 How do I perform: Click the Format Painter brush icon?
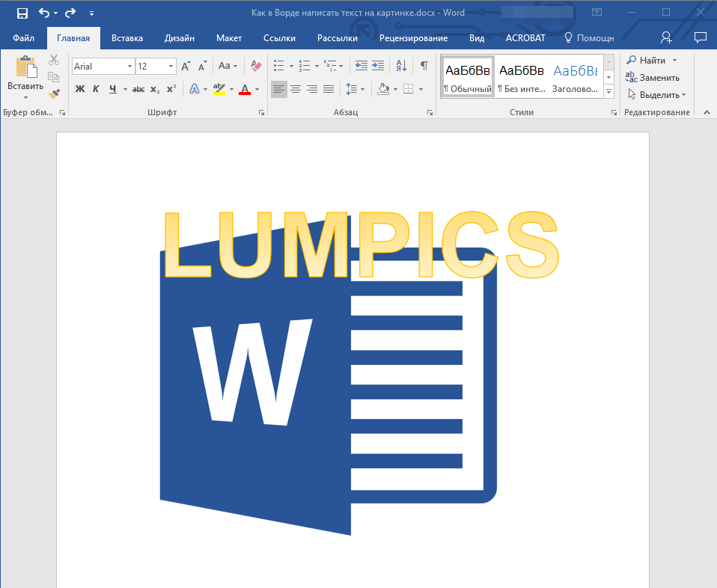click(53, 94)
